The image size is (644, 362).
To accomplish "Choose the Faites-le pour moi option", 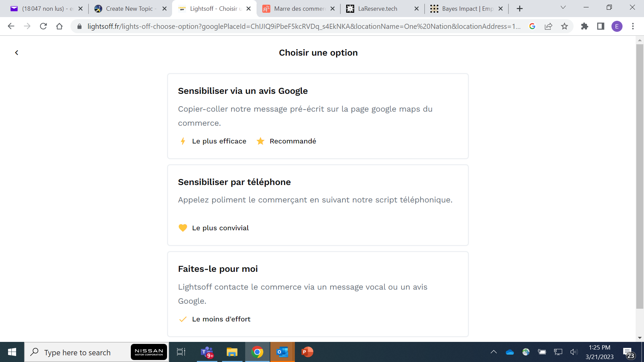I will pos(318,294).
